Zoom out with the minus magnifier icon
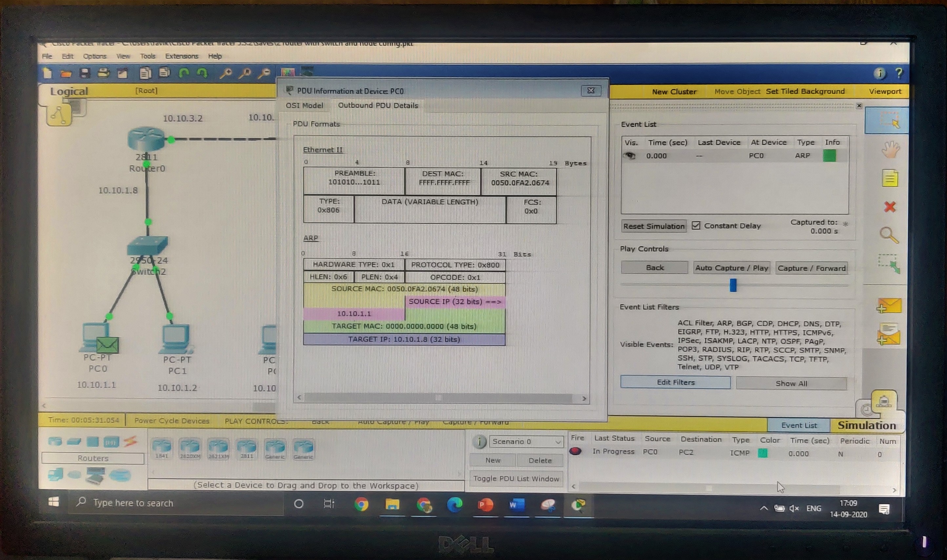This screenshot has height=560, width=947. (x=264, y=73)
